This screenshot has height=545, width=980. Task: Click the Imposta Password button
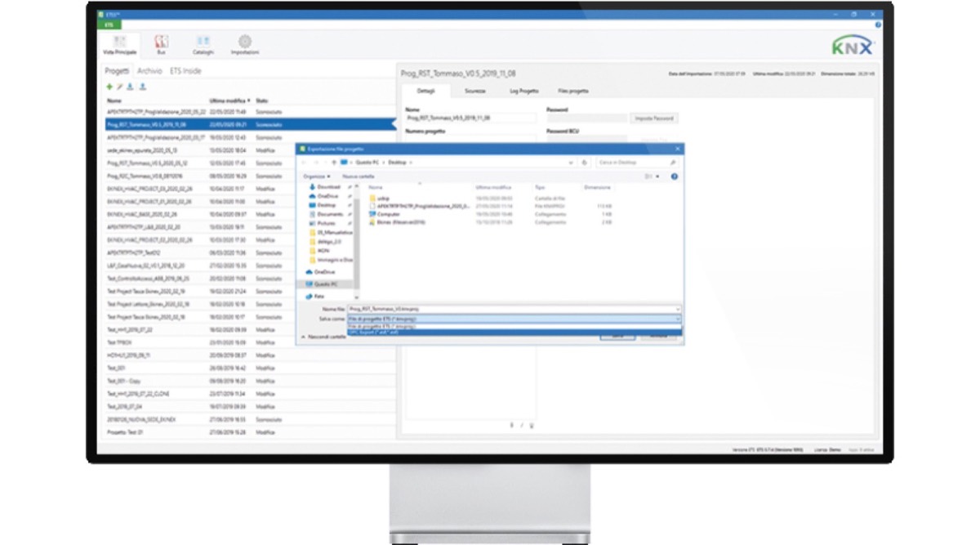pos(654,118)
